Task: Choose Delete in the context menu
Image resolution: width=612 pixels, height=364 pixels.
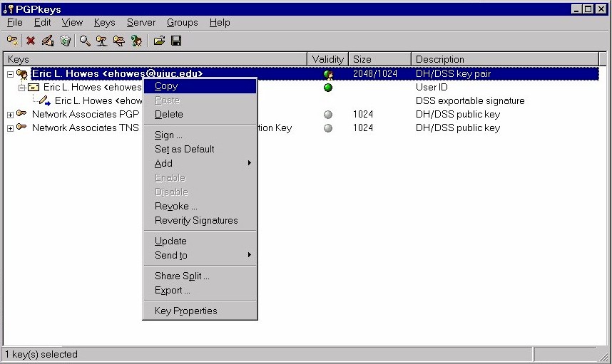Action: tap(200, 114)
